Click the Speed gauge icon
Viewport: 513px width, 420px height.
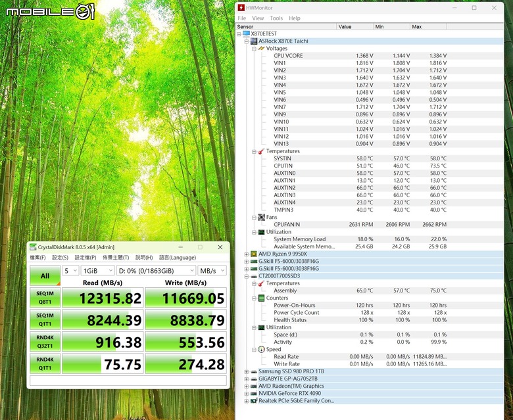tap(261, 350)
